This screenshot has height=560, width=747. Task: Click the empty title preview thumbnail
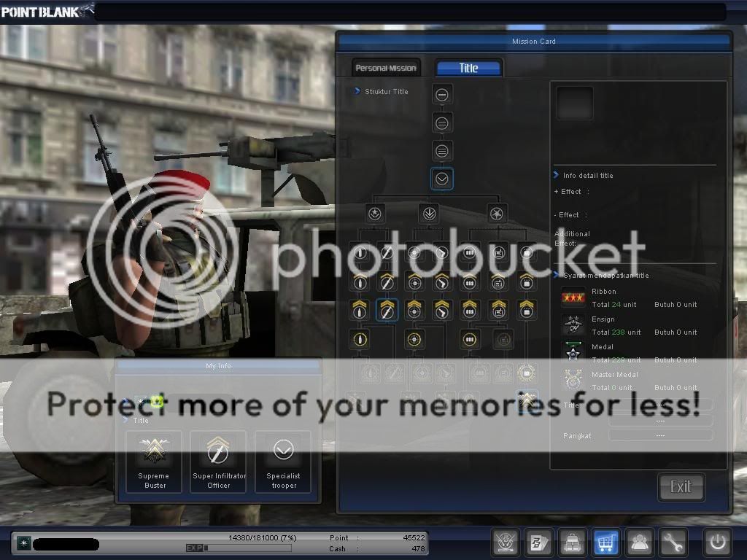point(575,103)
